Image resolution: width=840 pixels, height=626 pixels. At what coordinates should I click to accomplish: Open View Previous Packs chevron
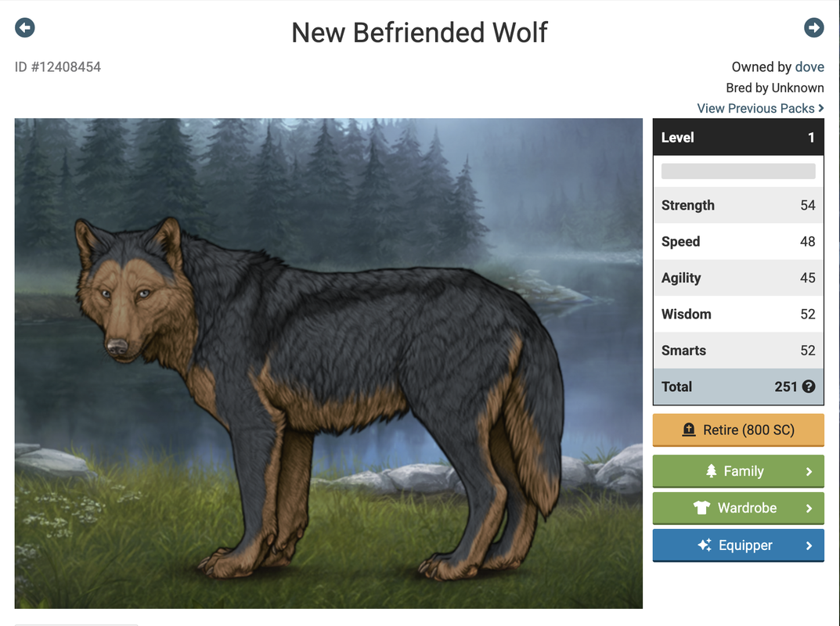point(820,108)
